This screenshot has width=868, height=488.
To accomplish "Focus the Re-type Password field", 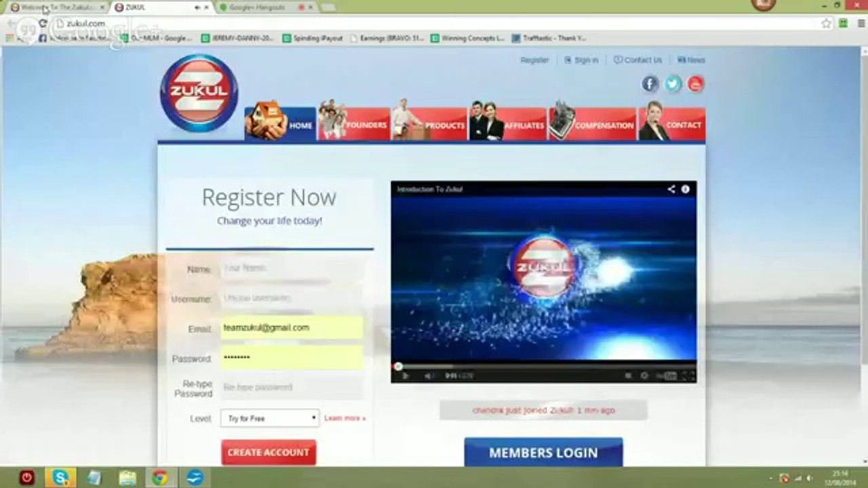I will (292, 388).
